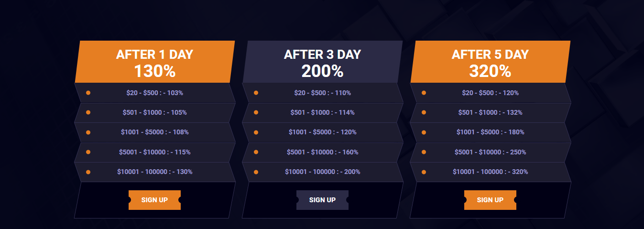Screen dimensions: 644x229
Task: Click orange bullet beside $10001 - 100000 : - 320%
Action: (424, 172)
